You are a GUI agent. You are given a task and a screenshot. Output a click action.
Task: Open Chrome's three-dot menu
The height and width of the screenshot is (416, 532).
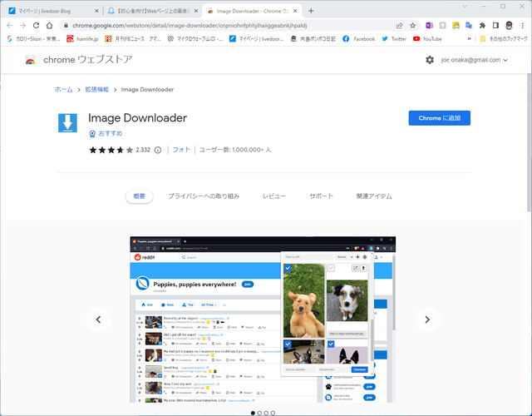(x=523, y=26)
